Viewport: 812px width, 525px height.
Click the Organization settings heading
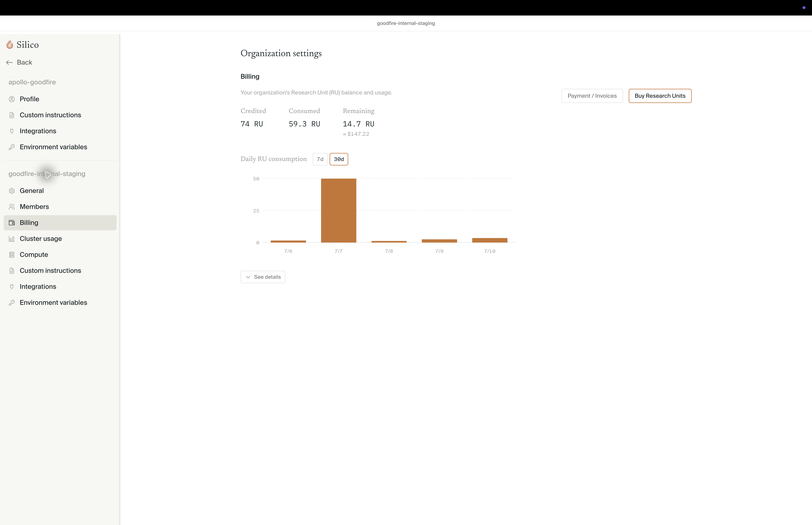[281, 54]
